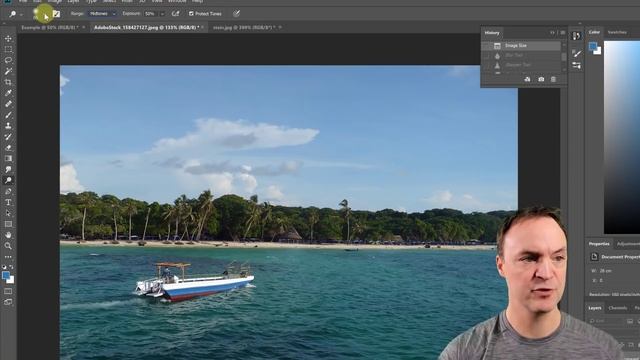Select the Zoom tool

(x=8, y=246)
